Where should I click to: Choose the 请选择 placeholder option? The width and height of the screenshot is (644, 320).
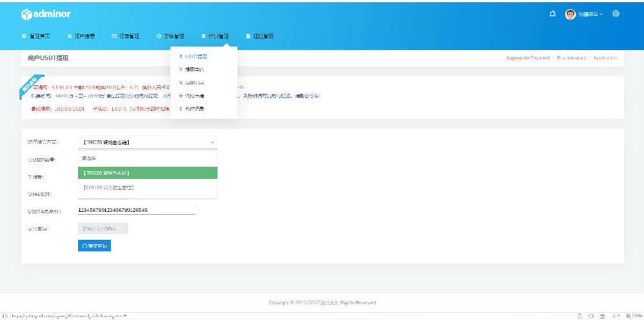148,158
